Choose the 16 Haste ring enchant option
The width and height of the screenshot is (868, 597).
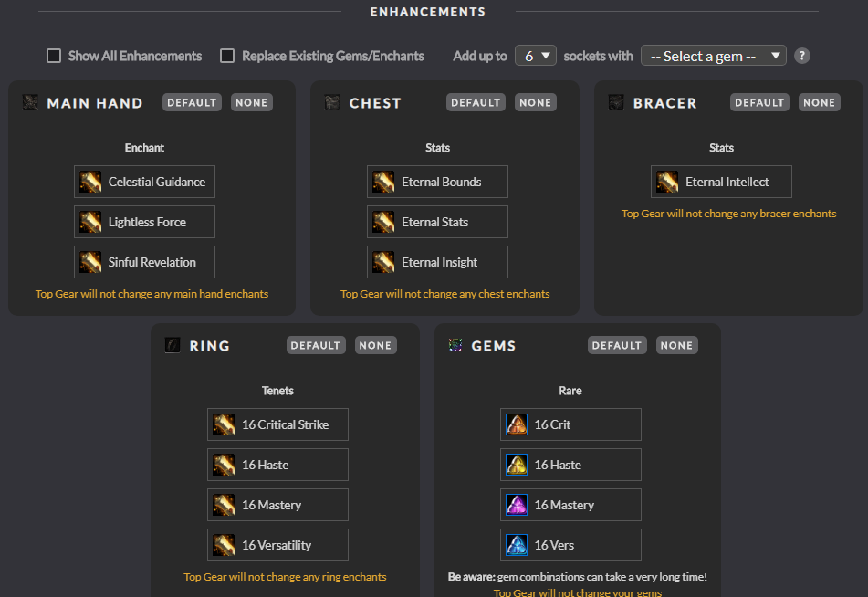pyautogui.click(x=277, y=465)
